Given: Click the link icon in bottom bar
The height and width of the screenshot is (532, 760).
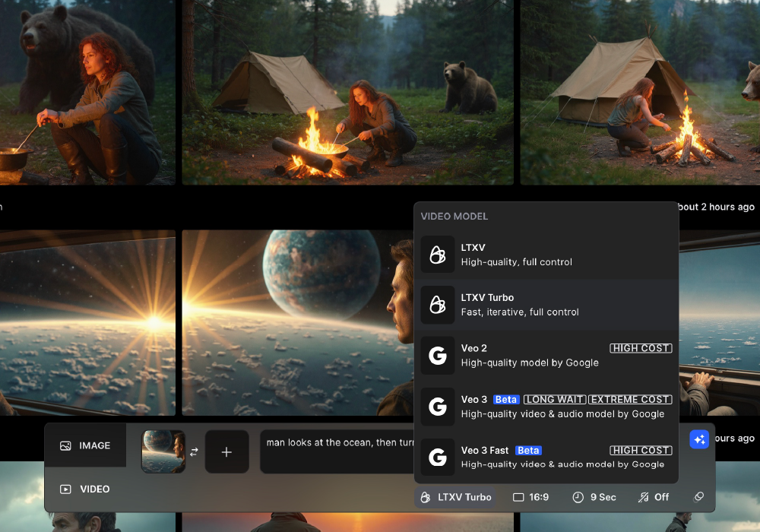Looking at the screenshot, I should coord(699,497).
